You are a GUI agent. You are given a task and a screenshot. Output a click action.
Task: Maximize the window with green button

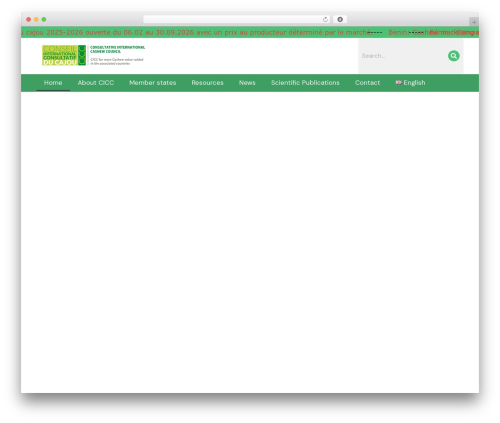tap(44, 19)
